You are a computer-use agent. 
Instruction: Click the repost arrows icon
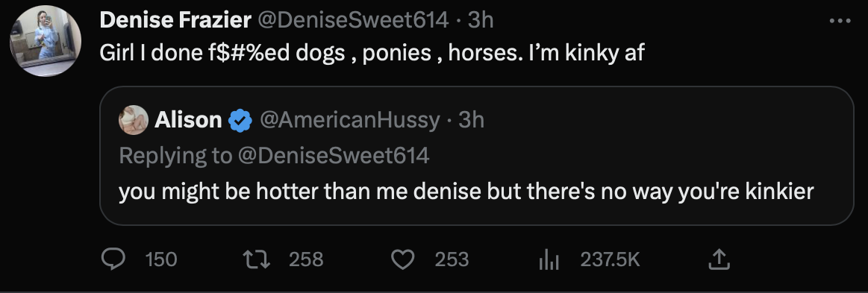pos(257,259)
